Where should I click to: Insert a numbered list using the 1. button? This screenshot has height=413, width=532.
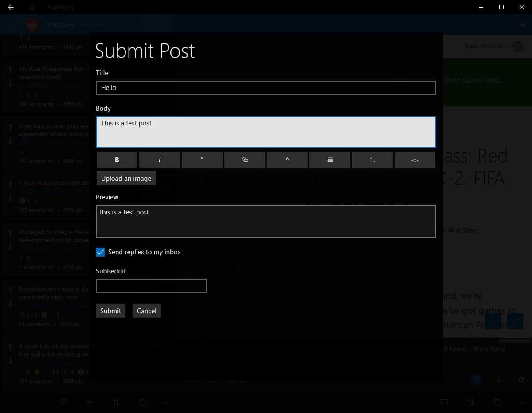click(372, 160)
